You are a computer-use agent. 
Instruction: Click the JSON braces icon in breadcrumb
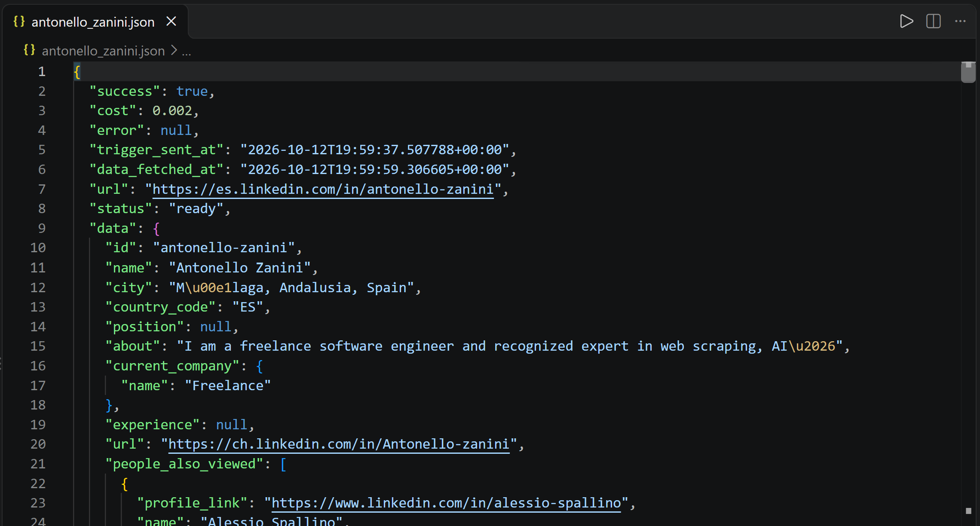point(29,50)
